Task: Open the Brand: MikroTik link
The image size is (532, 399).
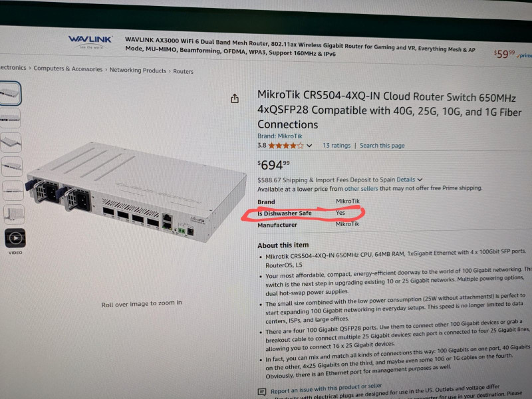Action: click(279, 136)
